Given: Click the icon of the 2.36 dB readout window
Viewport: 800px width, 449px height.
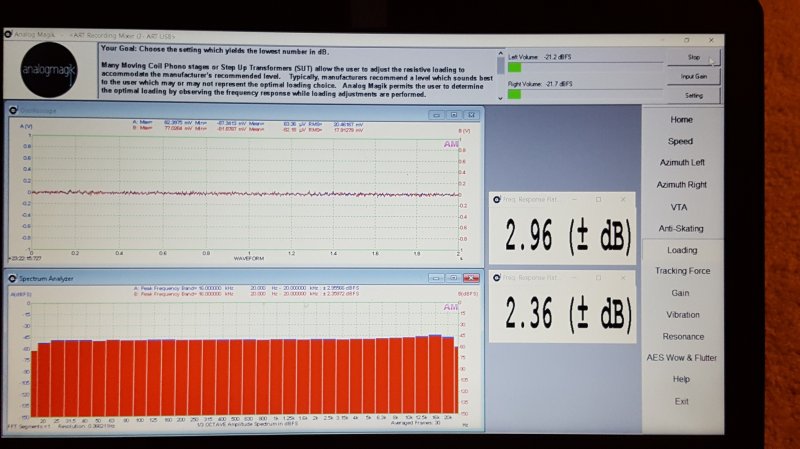Looking at the screenshot, I should click(x=497, y=278).
